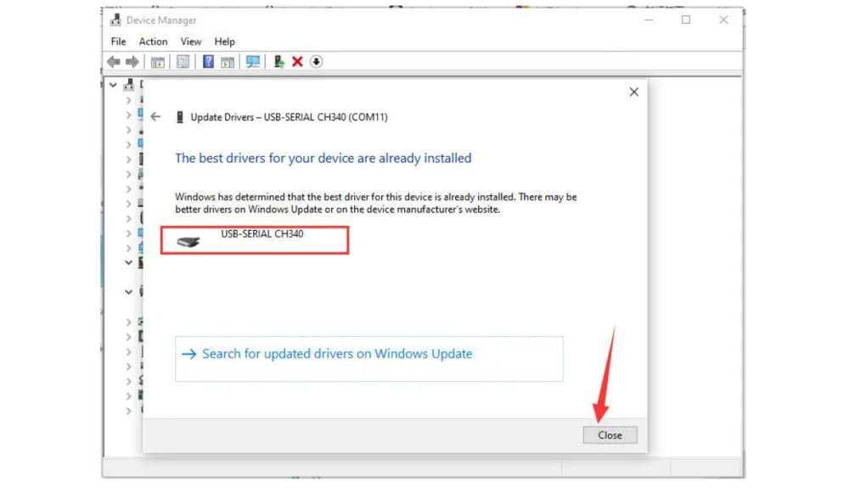Open the Properties toolbar icon
The width and height of the screenshot is (849, 504).
183,62
